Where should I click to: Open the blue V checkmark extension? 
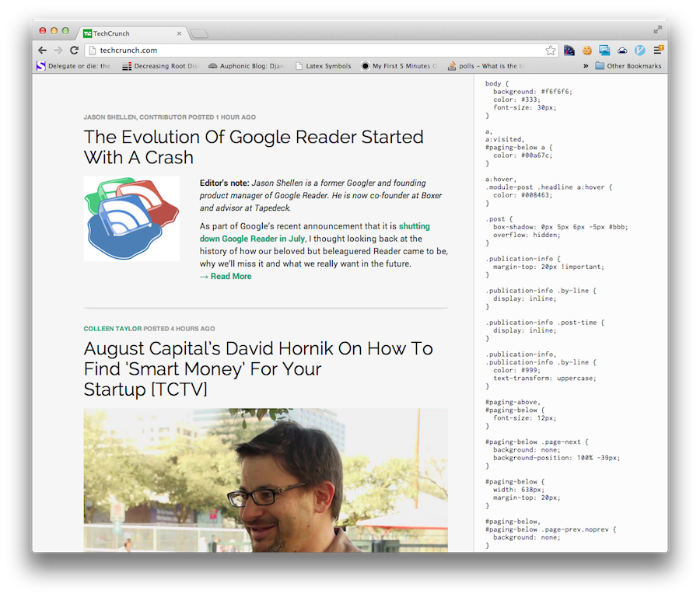tap(640, 51)
